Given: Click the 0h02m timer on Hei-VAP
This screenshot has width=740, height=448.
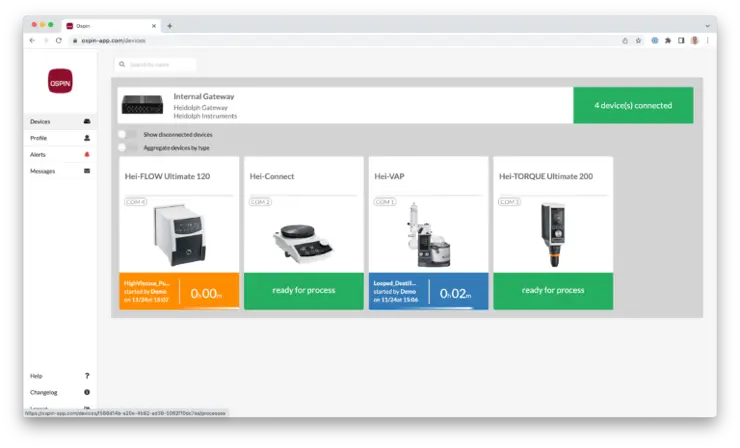Looking at the screenshot, I should click(x=455, y=294).
